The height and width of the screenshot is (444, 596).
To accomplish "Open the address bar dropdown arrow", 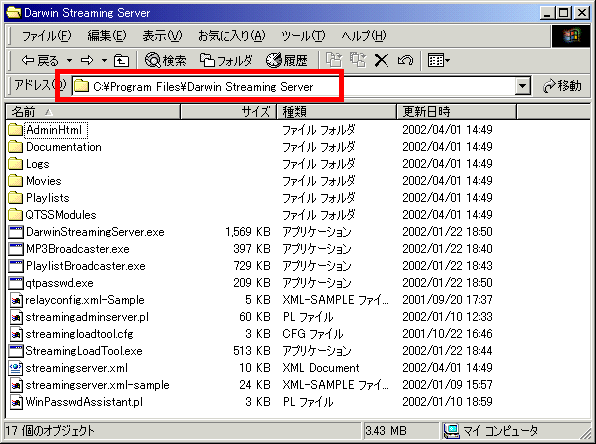I will [x=523, y=86].
